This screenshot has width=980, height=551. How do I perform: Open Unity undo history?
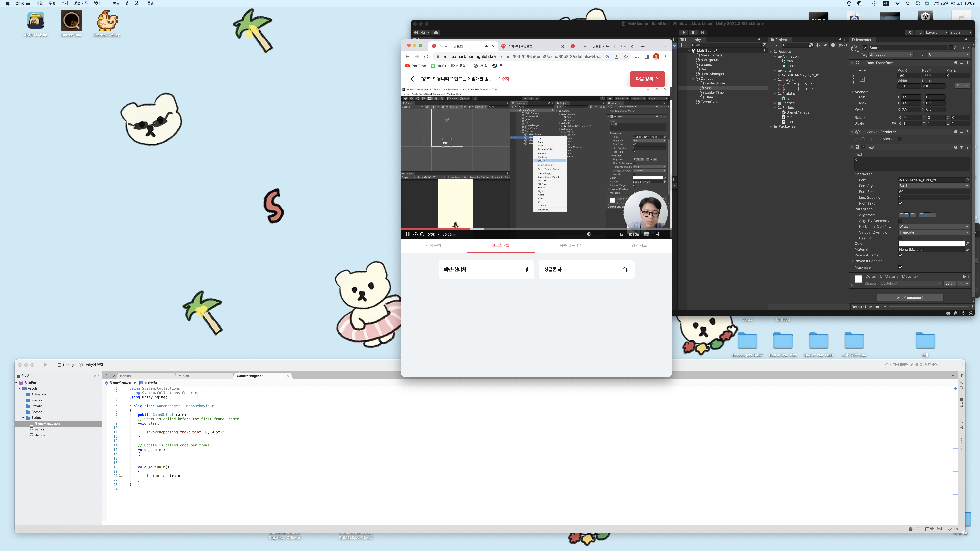(909, 32)
